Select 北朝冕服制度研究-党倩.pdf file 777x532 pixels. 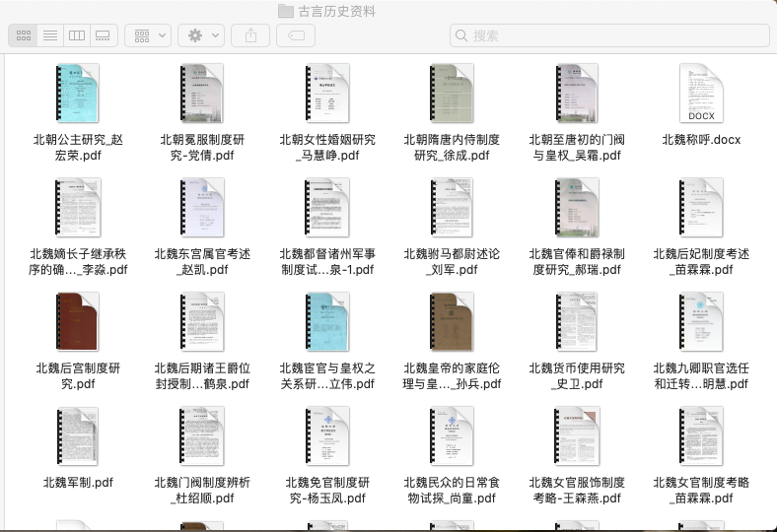click(202, 94)
